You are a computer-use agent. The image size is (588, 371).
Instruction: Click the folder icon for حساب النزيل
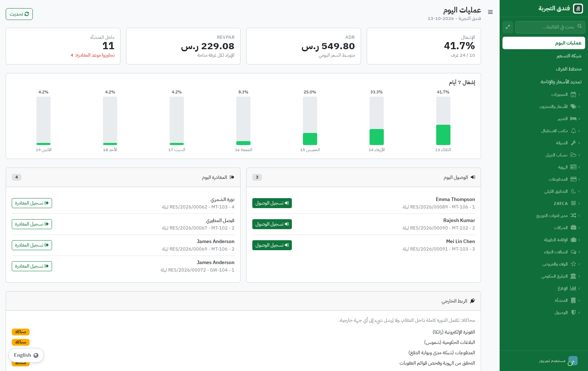pyautogui.click(x=573, y=155)
